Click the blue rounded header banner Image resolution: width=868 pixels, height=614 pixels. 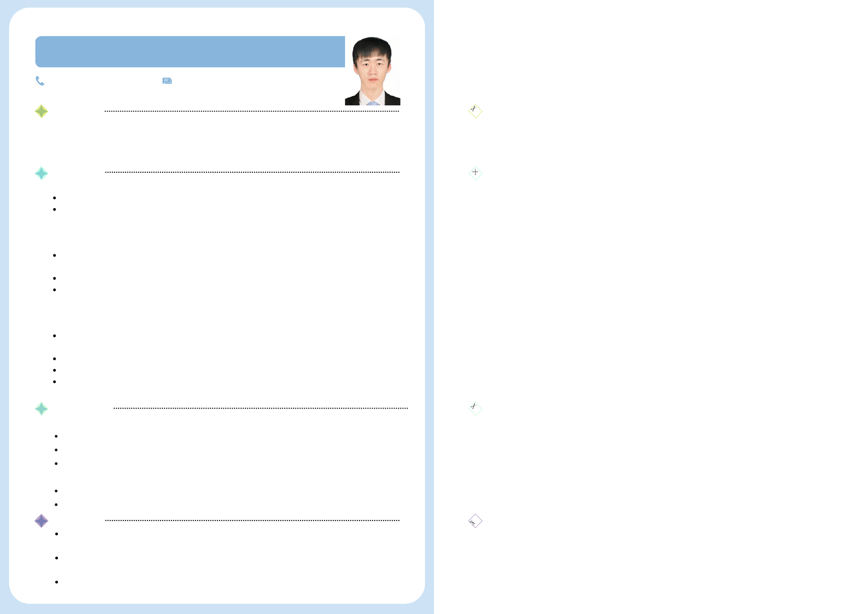[x=190, y=52]
